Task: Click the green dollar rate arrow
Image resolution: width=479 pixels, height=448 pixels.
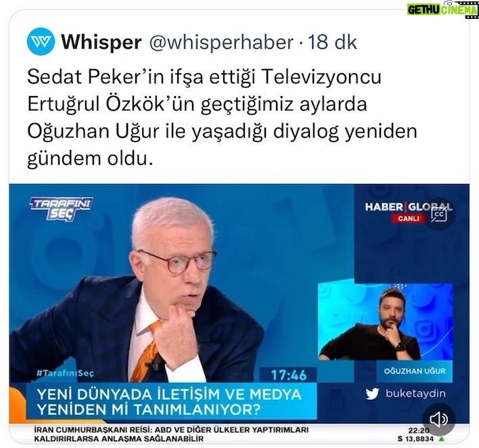Action: (441, 439)
